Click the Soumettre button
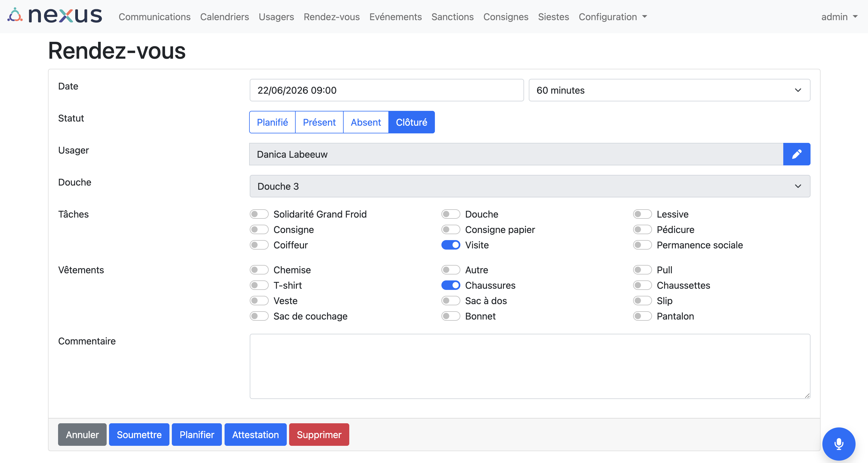 (x=139, y=434)
